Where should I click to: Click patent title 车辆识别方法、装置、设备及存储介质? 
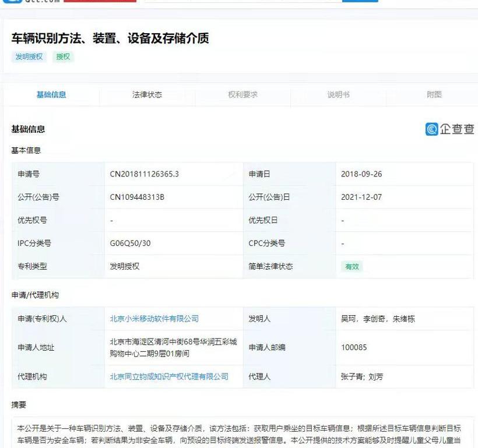[110, 38]
